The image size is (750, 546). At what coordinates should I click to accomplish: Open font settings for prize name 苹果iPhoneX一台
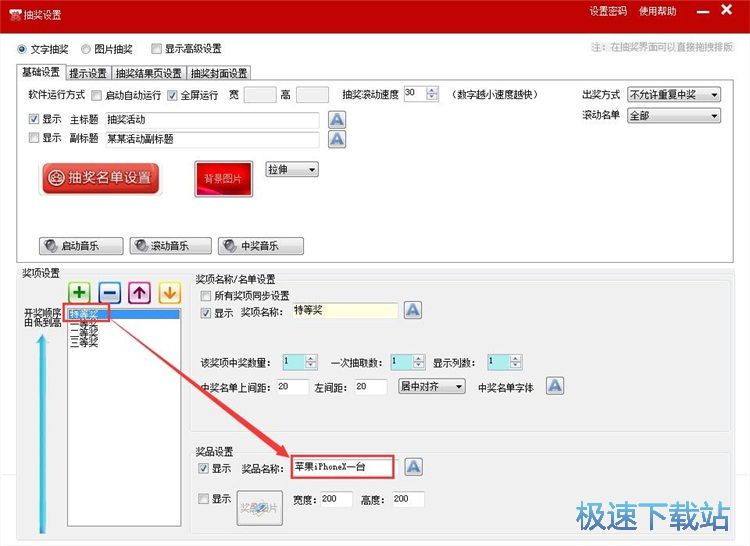point(413,467)
